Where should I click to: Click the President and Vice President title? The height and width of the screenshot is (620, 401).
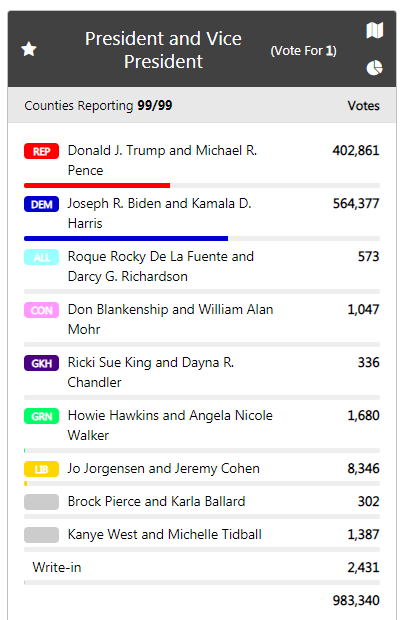coord(163,50)
